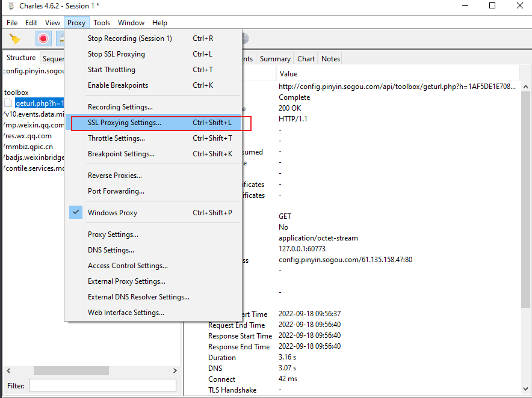Click the GET method value
The width and height of the screenshot is (532, 398).
tap(285, 216)
